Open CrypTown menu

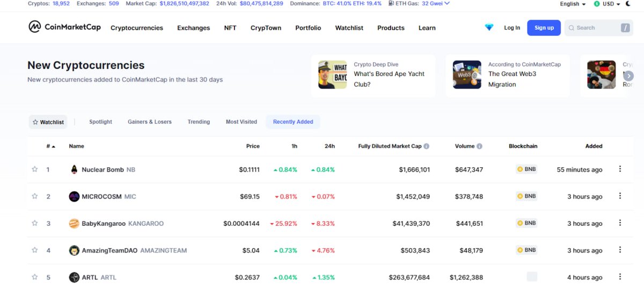[266, 28]
